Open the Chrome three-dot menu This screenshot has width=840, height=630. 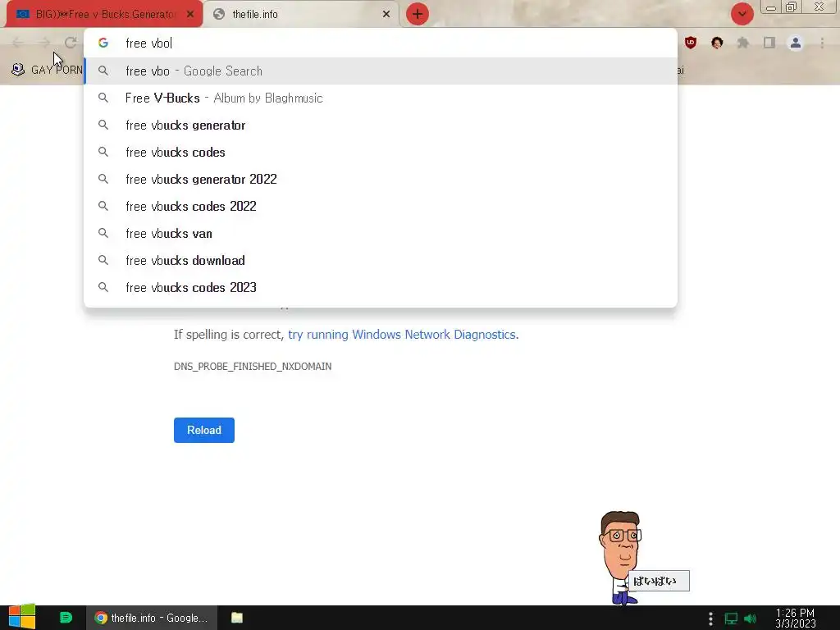coord(822,43)
